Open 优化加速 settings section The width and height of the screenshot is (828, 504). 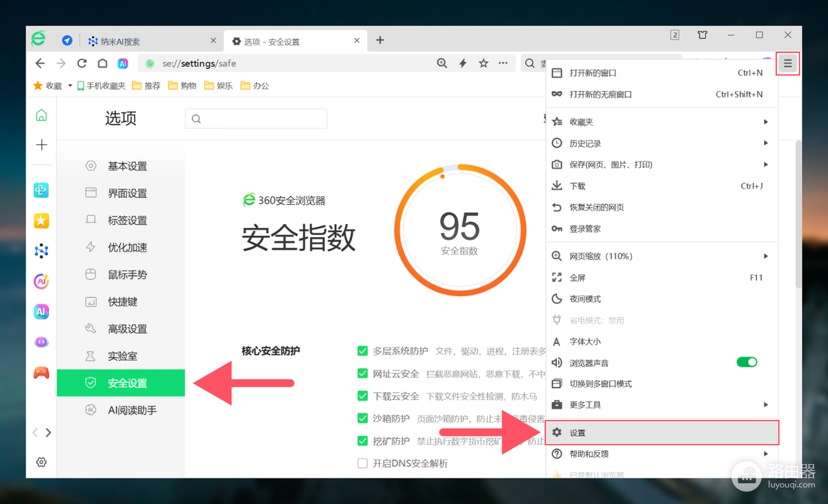121,248
